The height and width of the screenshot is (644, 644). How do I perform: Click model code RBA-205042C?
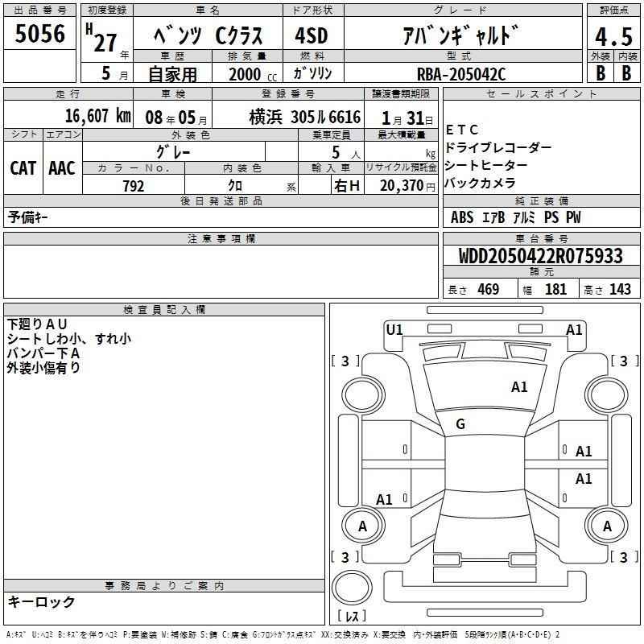tap(461, 74)
